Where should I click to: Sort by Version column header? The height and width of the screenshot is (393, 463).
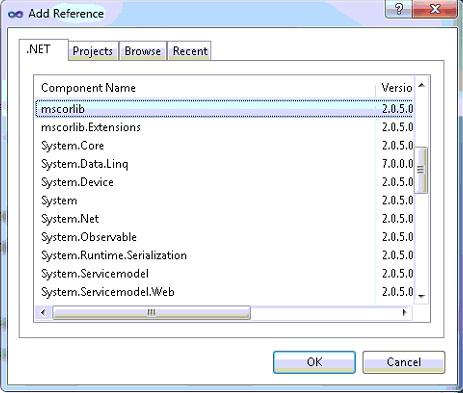pyautogui.click(x=395, y=88)
